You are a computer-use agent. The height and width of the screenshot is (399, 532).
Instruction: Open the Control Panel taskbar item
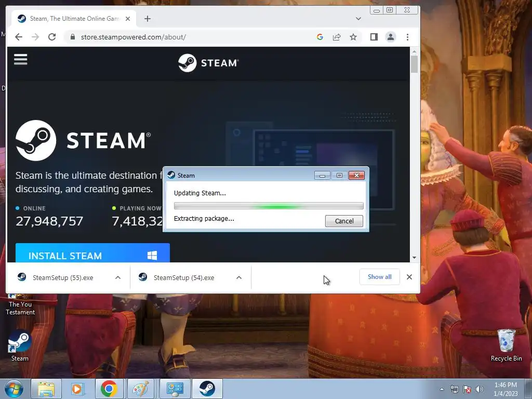pyautogui.click(x=175, y=389)
